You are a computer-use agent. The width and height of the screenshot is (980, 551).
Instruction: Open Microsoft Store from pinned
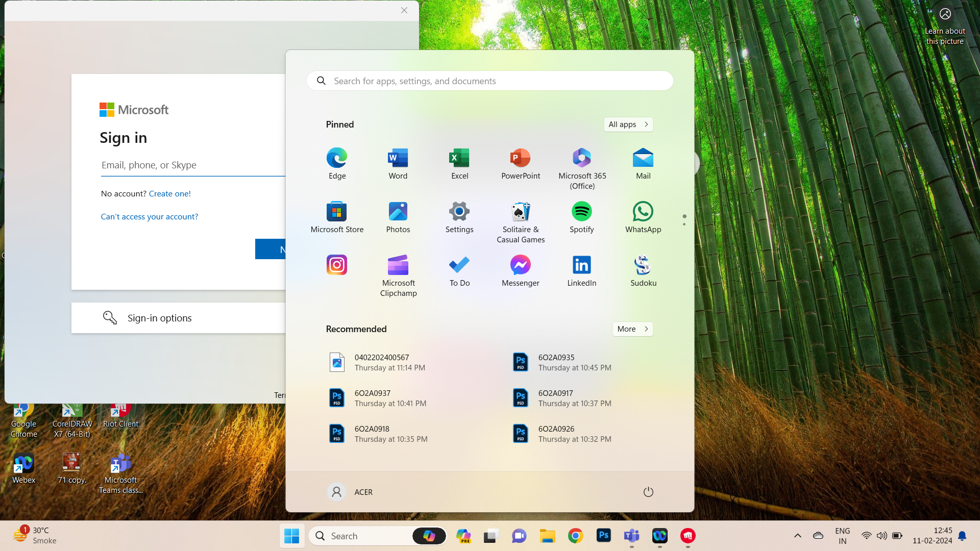pos(337,217)
